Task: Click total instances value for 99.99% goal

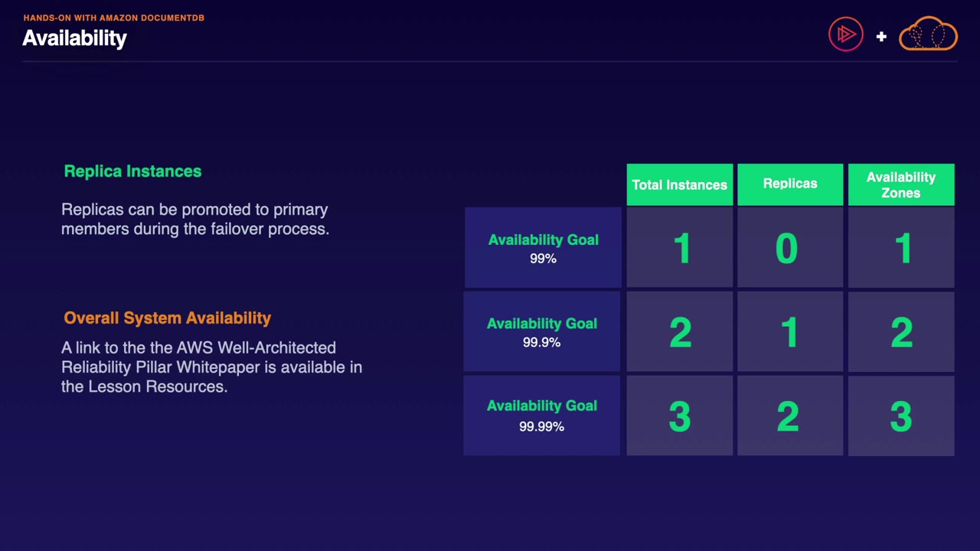Action: coord(679,417)
